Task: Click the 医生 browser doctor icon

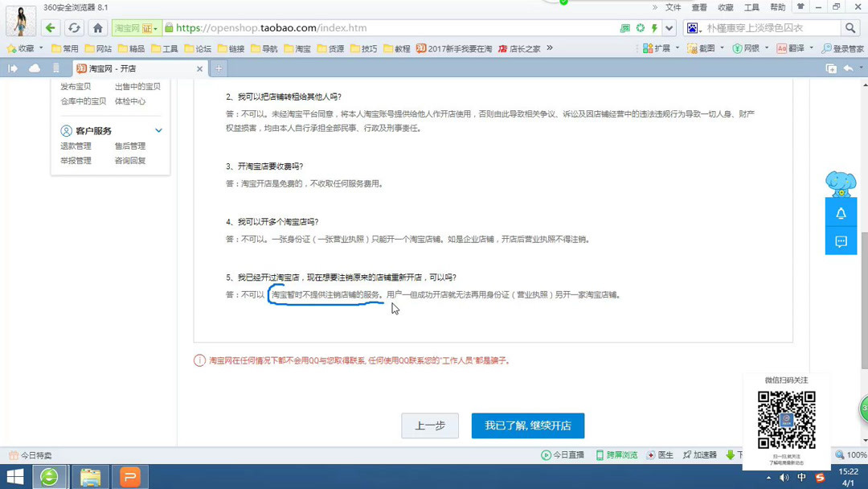Action: 660,454
